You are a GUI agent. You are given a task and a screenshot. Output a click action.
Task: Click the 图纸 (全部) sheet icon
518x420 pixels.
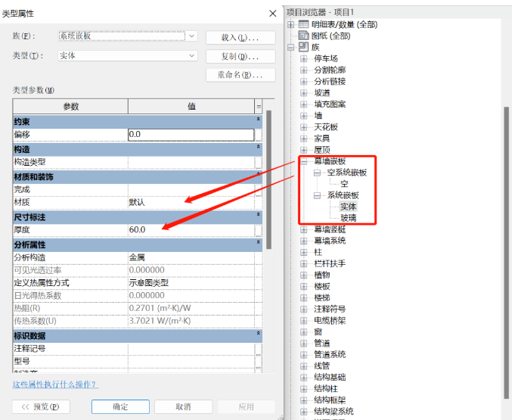303,36
